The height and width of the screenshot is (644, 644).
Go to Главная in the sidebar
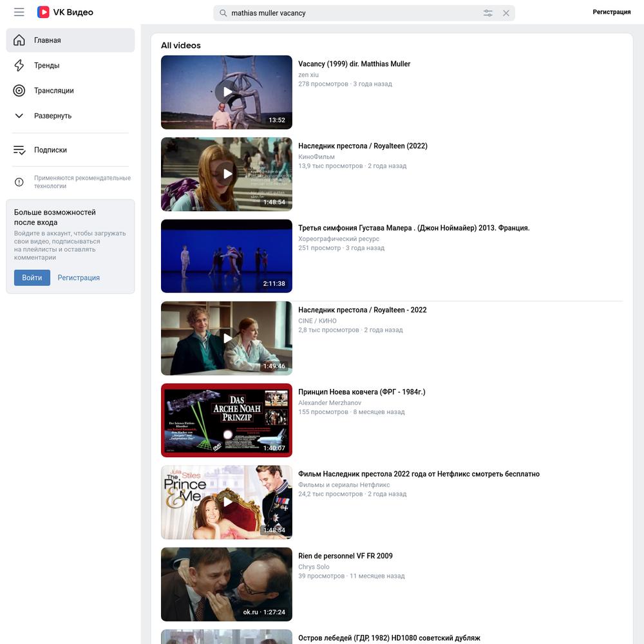pos(70,40)
